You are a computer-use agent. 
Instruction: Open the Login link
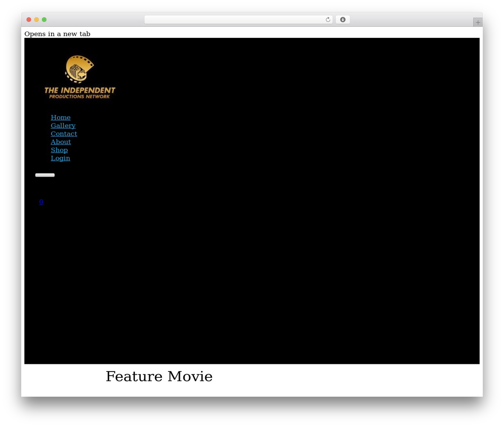60,158
